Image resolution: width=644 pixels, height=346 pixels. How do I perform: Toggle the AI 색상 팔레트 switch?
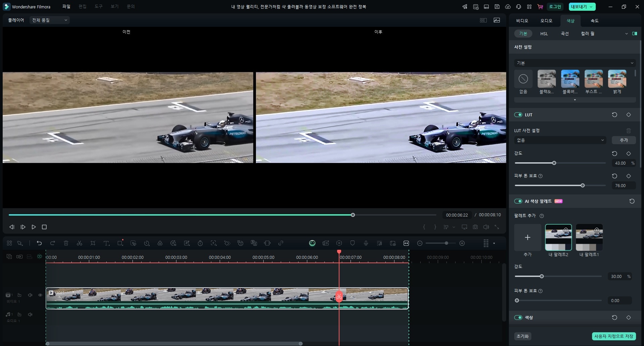pyautogui.click(x=518, y=201)
